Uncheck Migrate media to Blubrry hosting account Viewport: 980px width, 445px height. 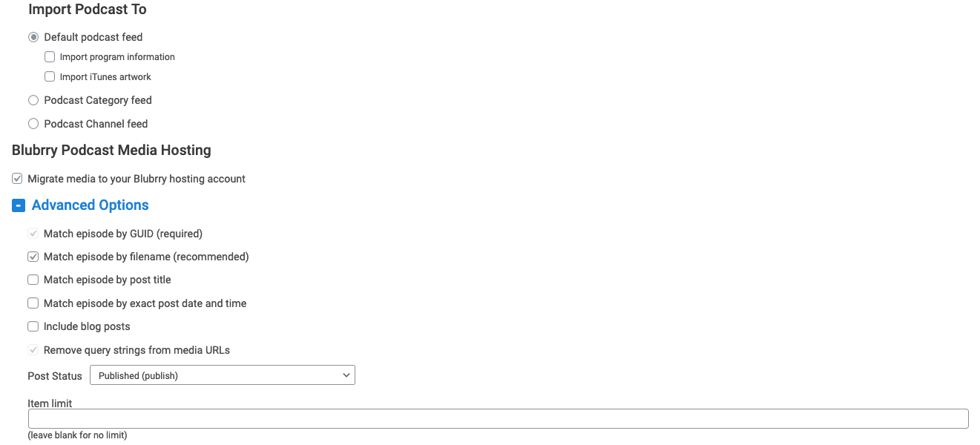[17, 179]
